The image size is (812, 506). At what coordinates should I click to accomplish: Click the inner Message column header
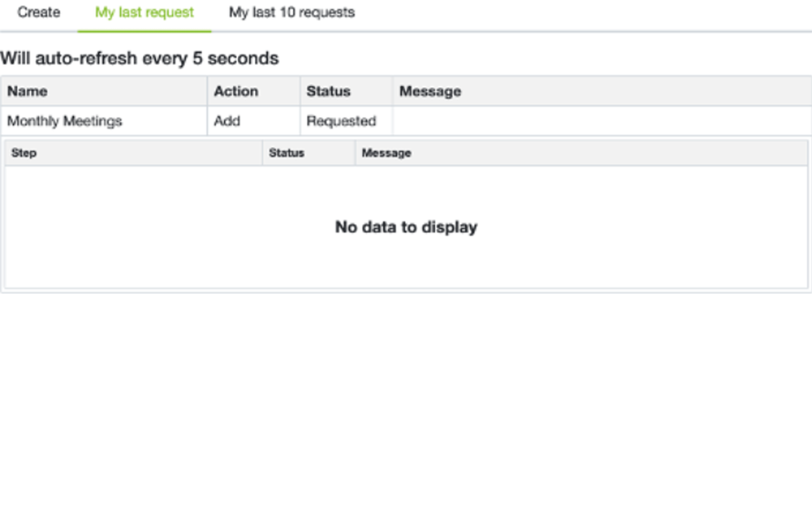pyautogui.click(x=386, y=153)
